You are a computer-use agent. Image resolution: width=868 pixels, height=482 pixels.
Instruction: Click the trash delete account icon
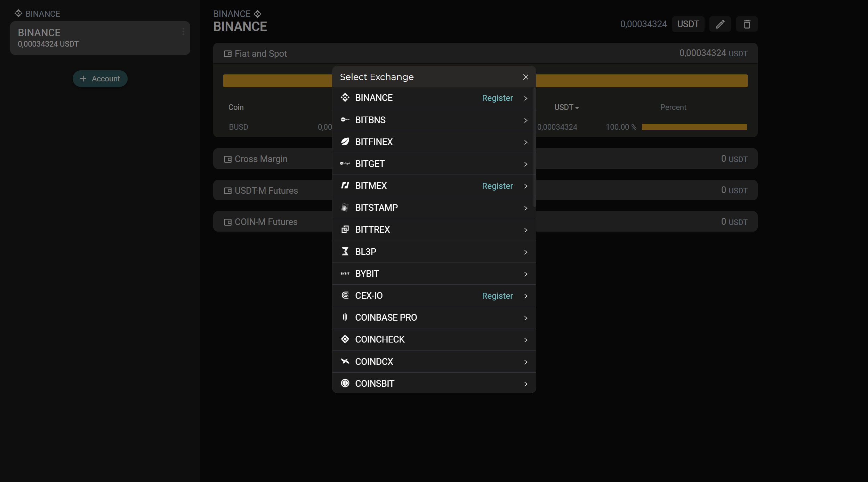747,24
